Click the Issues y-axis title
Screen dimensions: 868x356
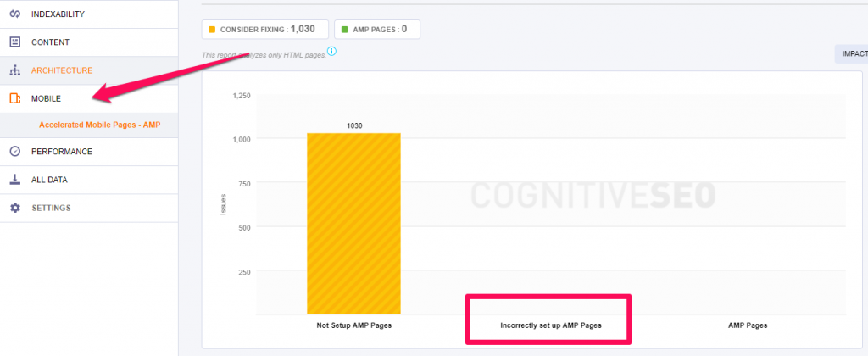224,204
